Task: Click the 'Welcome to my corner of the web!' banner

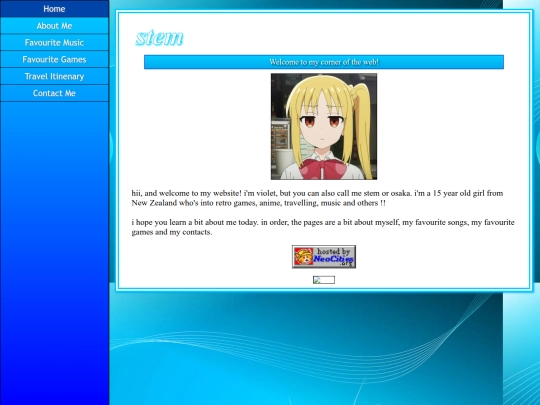Action: [x=324, y=62]
